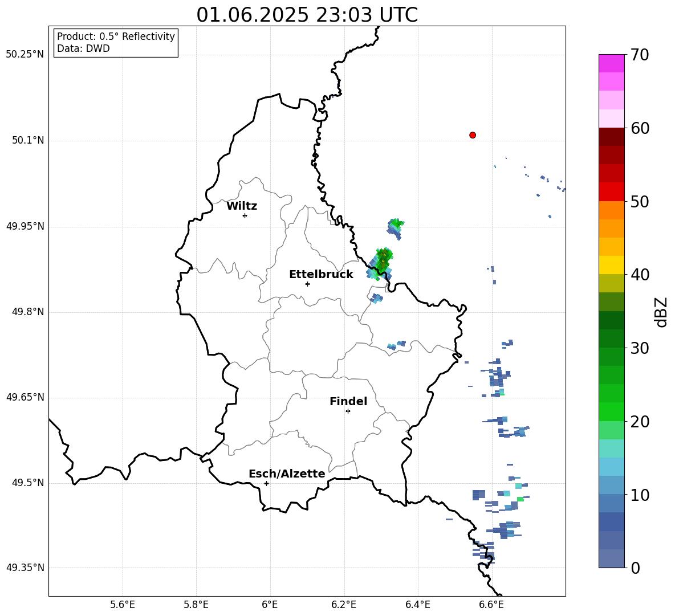Click the bright green colorbar segment above 20
The height and width of the screenshot is (616, 675).
[611, 411]
